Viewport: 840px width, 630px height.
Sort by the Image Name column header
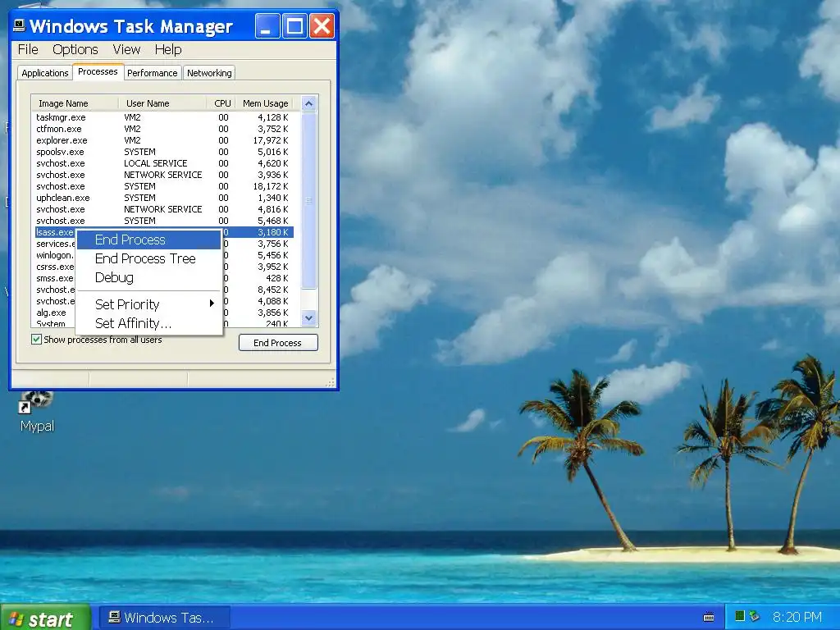pos(75,103)
